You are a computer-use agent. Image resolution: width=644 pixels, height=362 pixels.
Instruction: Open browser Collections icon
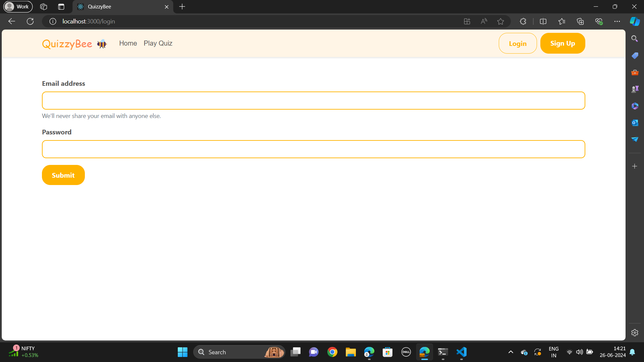coord(580,21)
